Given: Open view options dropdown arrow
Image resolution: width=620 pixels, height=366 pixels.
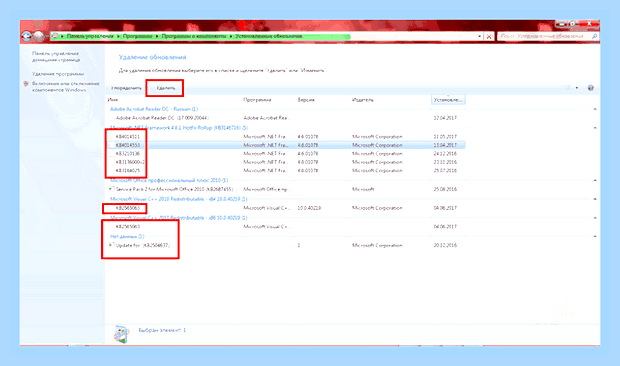Looking at the screenshot, I should (x=577, y=88).
